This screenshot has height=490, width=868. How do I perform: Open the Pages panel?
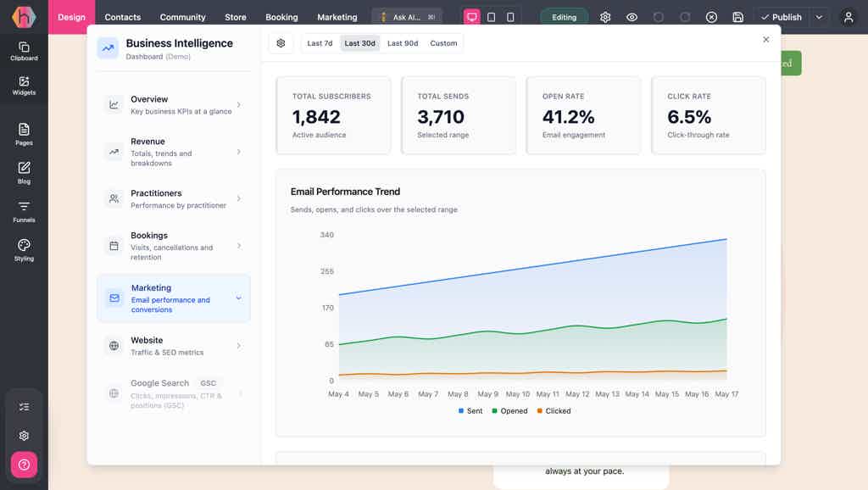click(24, 135)
